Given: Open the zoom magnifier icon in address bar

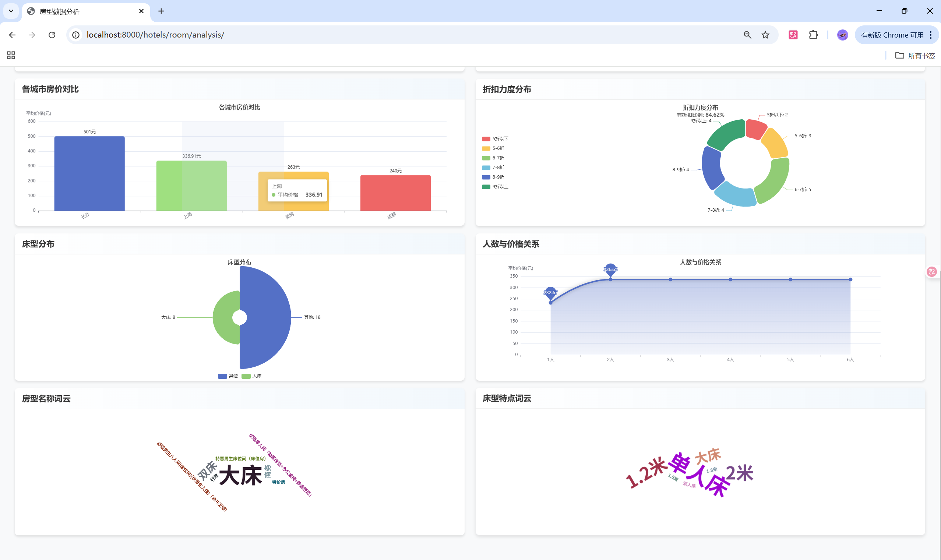Looking at the screenshot, I should 747,35.
